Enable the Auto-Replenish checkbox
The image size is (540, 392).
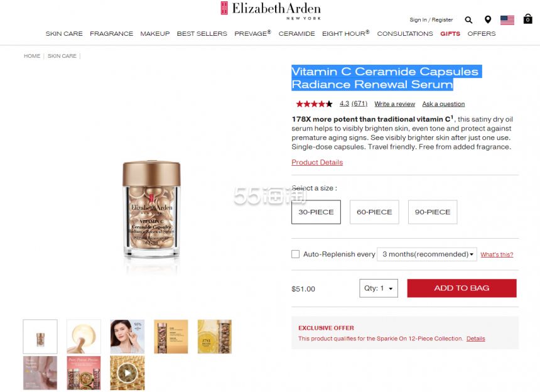tap(295, 254)
